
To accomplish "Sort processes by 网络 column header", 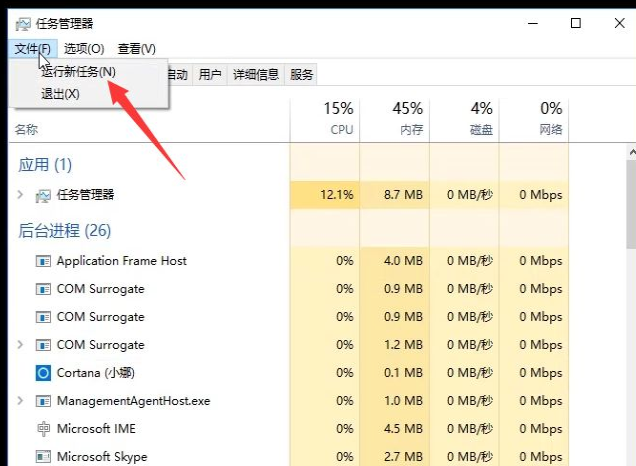I will click(534, 120).
